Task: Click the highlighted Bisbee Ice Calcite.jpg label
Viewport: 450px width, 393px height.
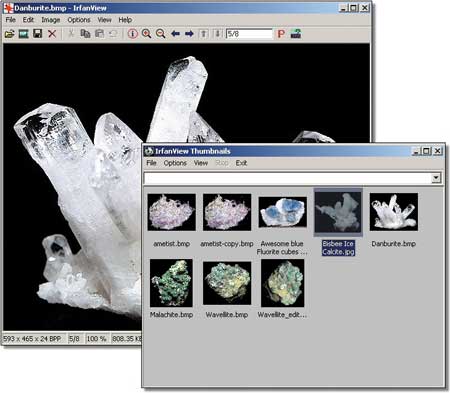Action: [338, 248]
